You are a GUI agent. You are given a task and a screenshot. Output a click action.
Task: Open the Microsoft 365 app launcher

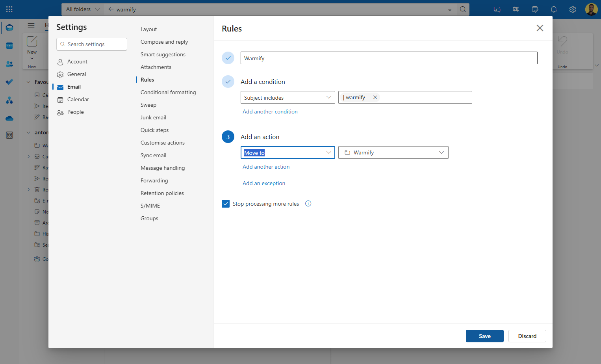(9, 9)
